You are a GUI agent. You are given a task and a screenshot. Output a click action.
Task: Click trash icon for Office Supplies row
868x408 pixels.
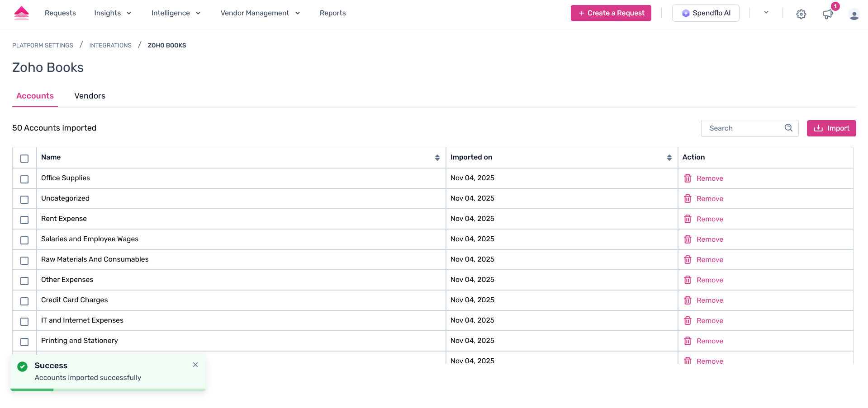click(x=688, y=178)
